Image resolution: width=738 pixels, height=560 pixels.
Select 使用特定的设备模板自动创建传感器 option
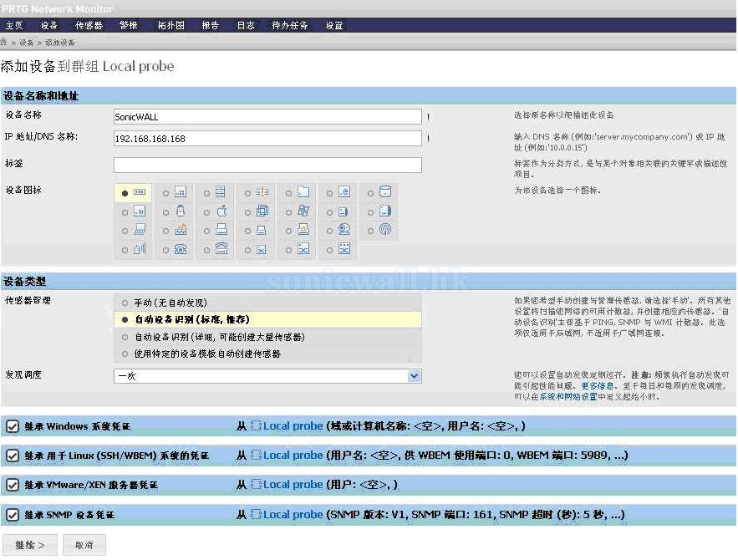[125, 354]
